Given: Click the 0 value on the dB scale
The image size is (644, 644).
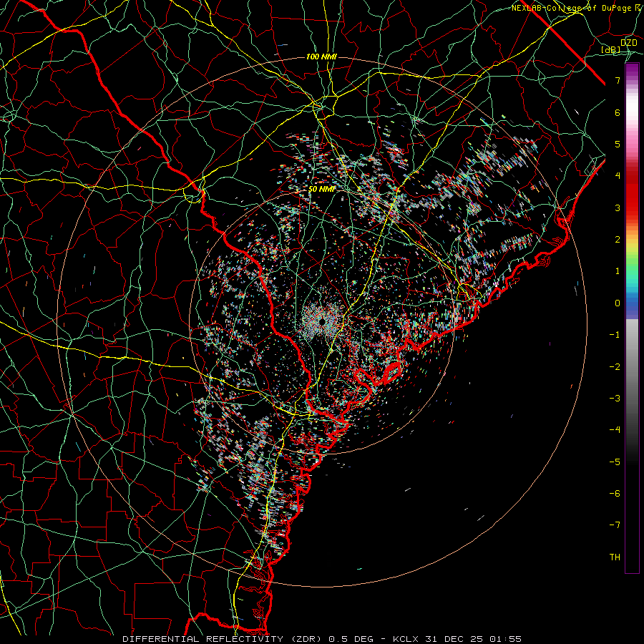Looking at the screenshot, I should coord(618,303).
